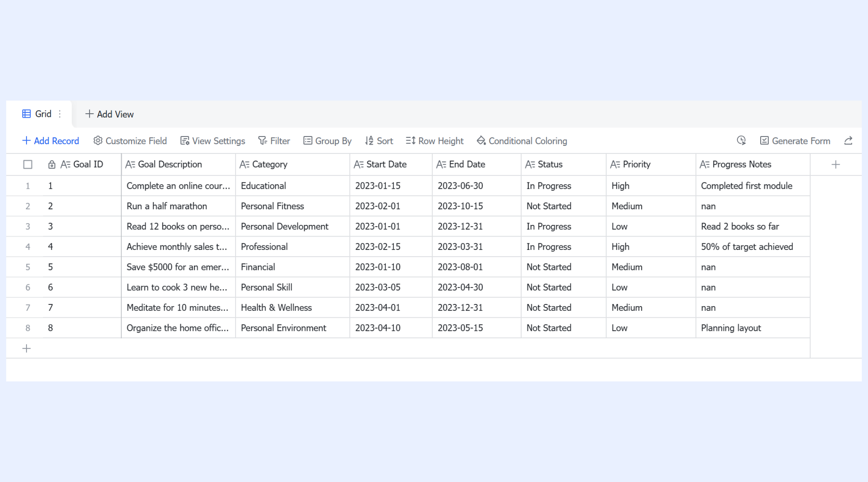Open the Grid view three-dot options
868x482 pixels.
[60, 114]
